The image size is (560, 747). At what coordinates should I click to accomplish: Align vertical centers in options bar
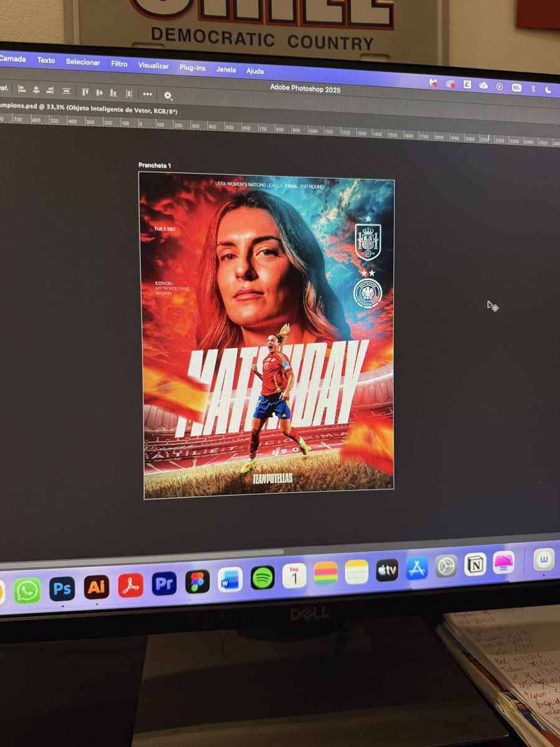pyautogui.click(x=99, y=92)
